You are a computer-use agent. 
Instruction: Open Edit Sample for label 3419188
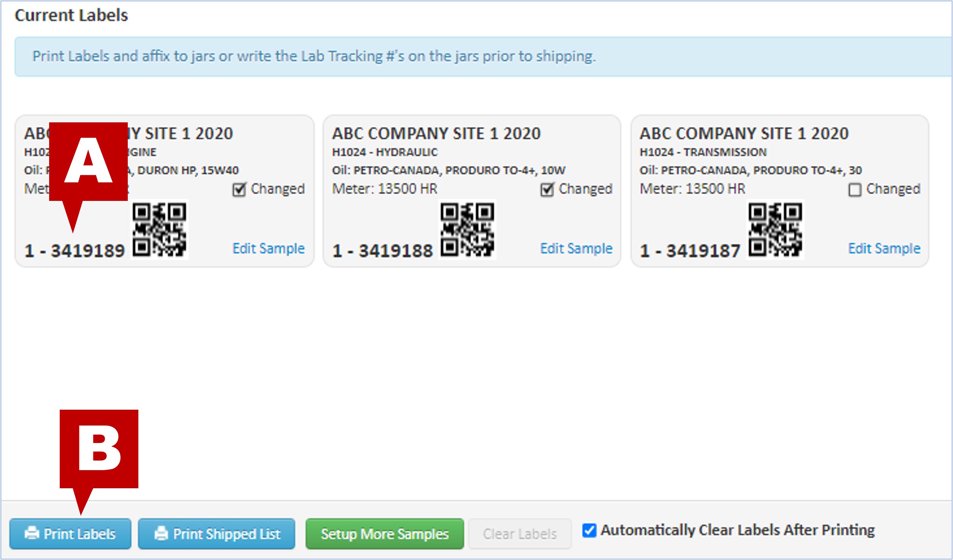(576, 248)
